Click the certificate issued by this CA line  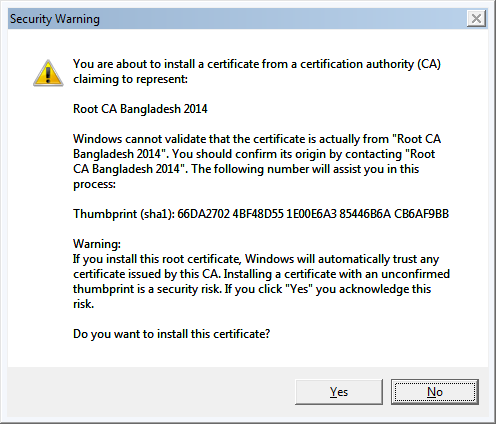pos(261,274)
